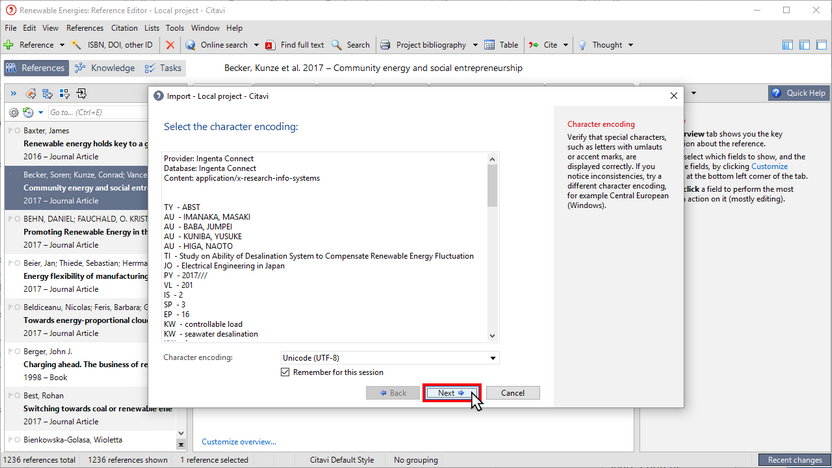Click the keywords tag icon in list toolbar

point(31,94)
